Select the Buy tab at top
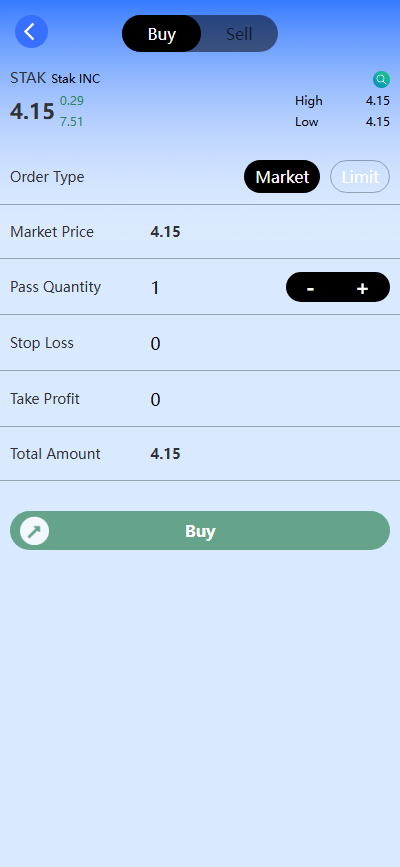Screen dimensions: 400x867 (x=162, y=34)
